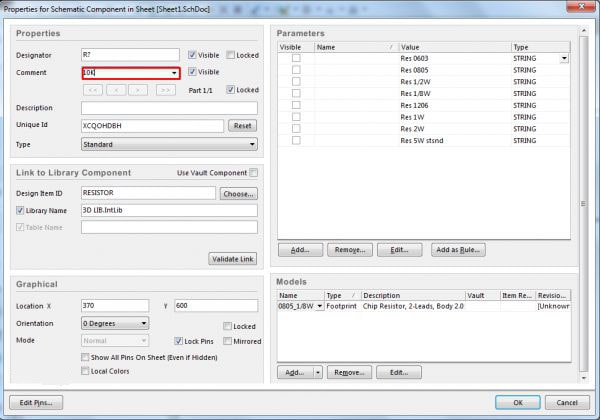Viewport: 600px width, 420px height.
Task: Click the dialog's vertical scrollbar
Action: 584,203
